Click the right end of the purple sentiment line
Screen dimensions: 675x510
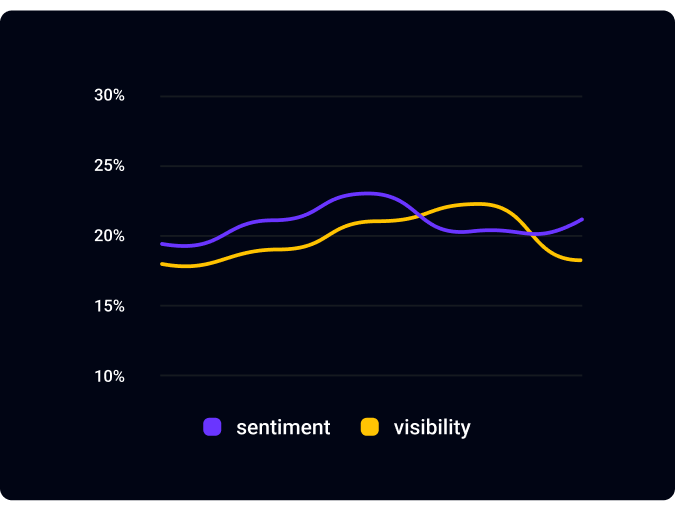[582, 219]
